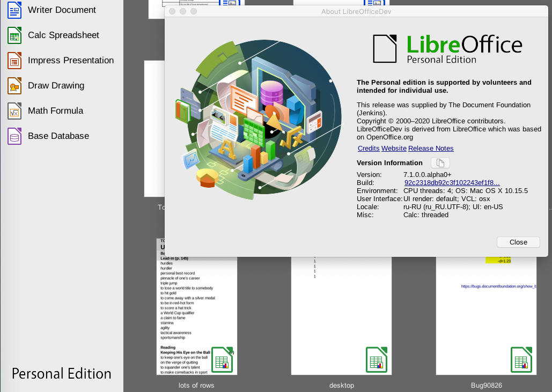Click the LibreOffice illustration artwork

pyautogui.click(x=259, y=120)
